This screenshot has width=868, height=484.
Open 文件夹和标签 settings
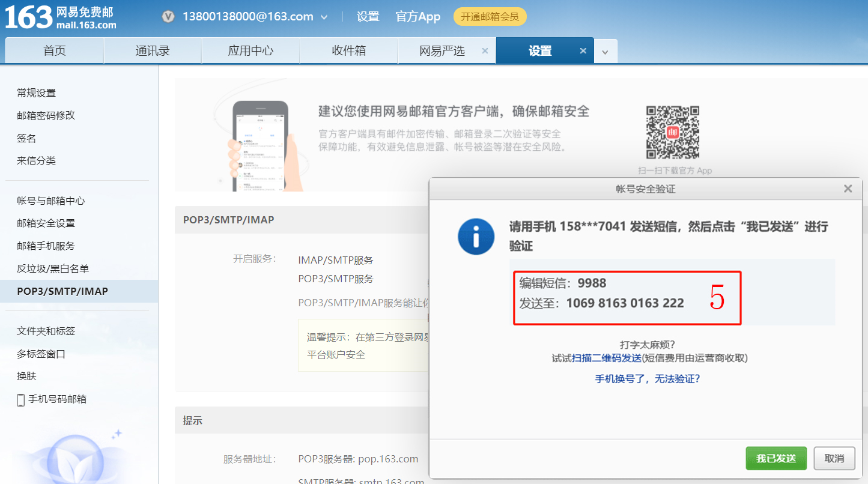click(x=46, y=331)
